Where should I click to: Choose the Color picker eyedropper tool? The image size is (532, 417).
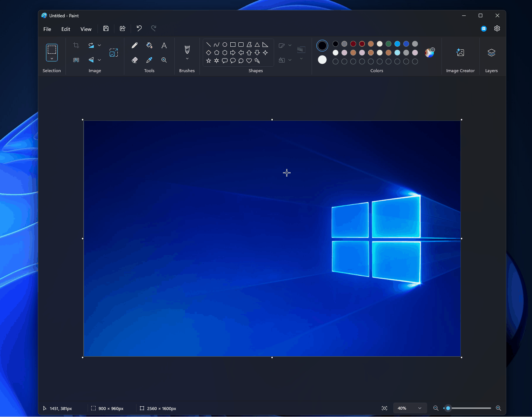click(149, 60)
